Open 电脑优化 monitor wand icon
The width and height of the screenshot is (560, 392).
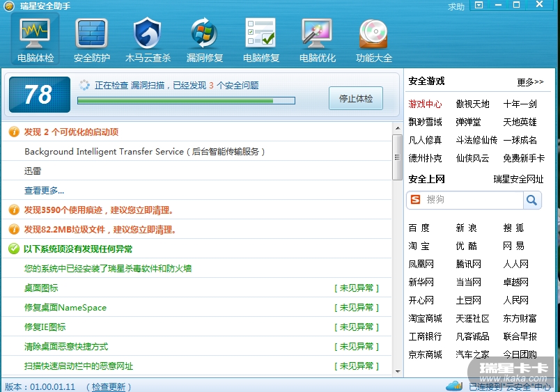click(x=317, y=33)
